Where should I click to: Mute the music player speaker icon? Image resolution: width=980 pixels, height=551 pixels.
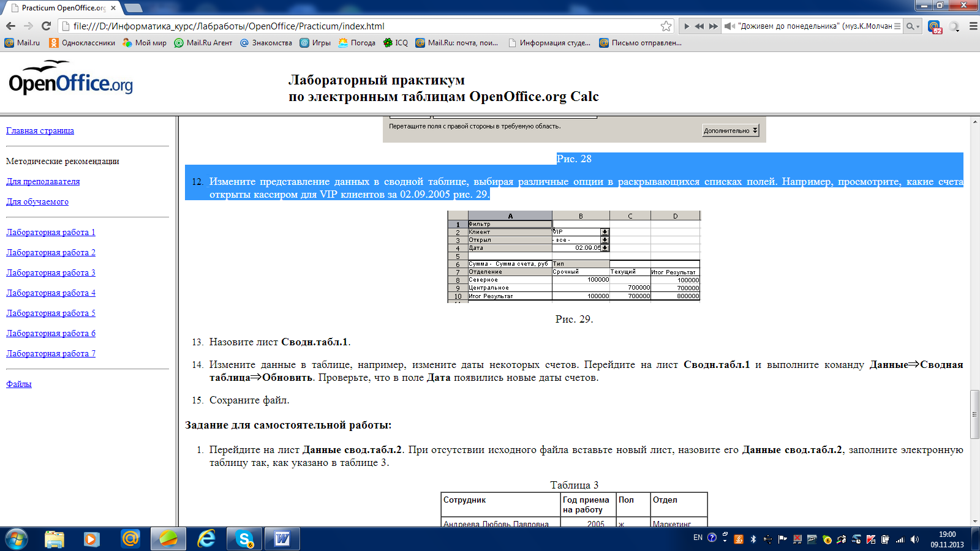click(729, 26)
